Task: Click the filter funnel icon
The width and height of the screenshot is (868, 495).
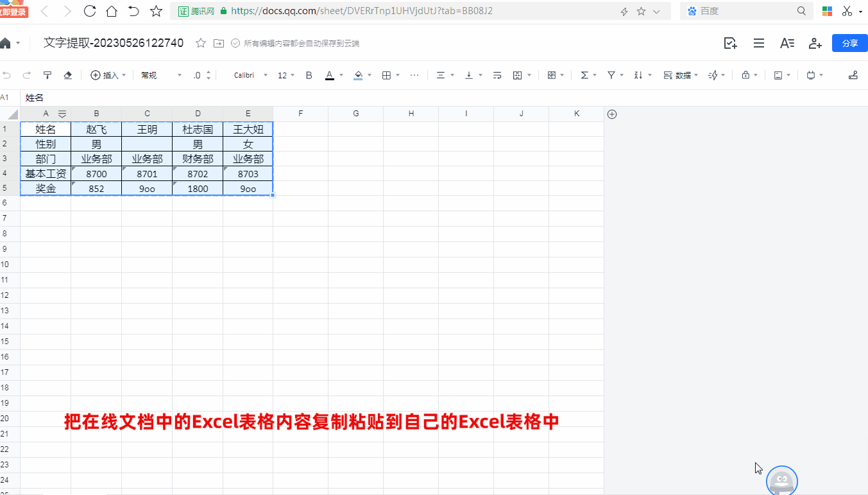Action: point(611,75)
